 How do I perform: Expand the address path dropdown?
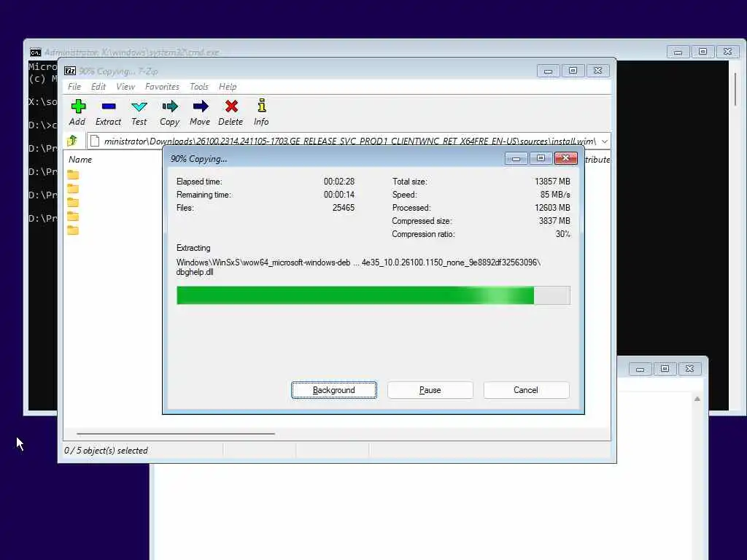(x=605, y=141)
